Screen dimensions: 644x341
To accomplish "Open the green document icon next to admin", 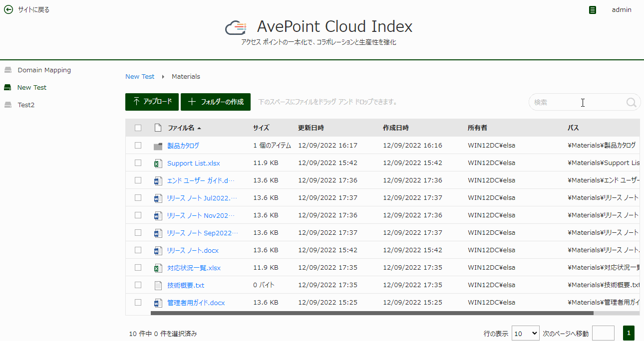I will pos(593,9).
